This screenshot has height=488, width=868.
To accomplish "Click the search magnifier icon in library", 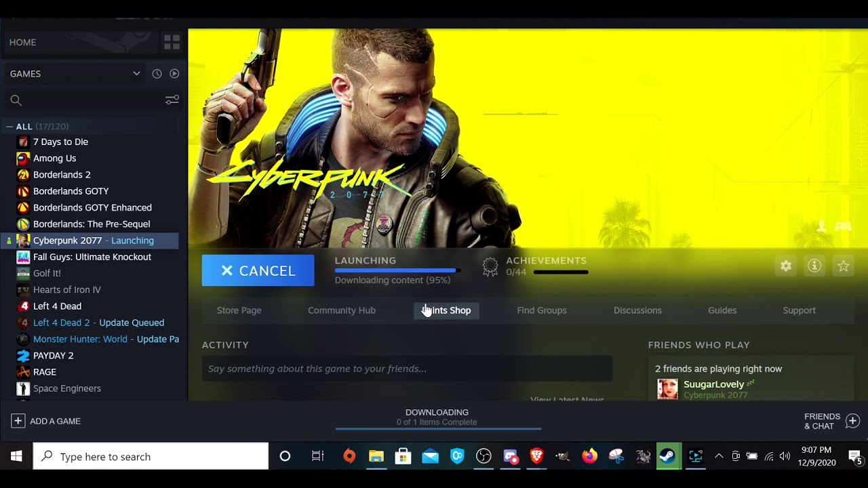I will pos(16,100).
